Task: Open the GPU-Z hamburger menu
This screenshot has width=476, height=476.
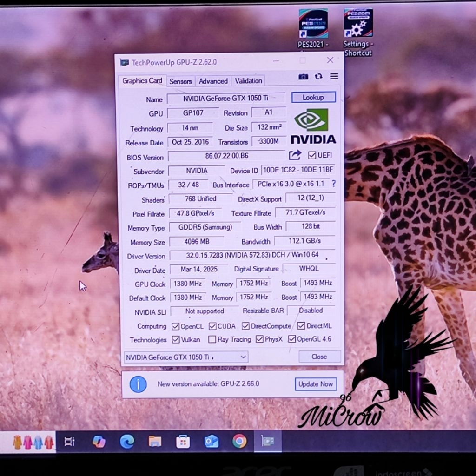Action: (x=334, y=77)
